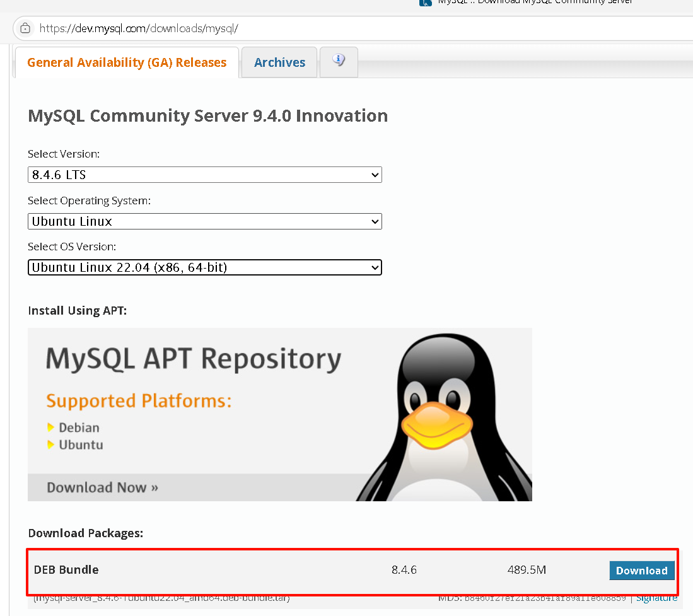Click the info icon tab beside Archives
Screen dimensions: 693x616
339,61
